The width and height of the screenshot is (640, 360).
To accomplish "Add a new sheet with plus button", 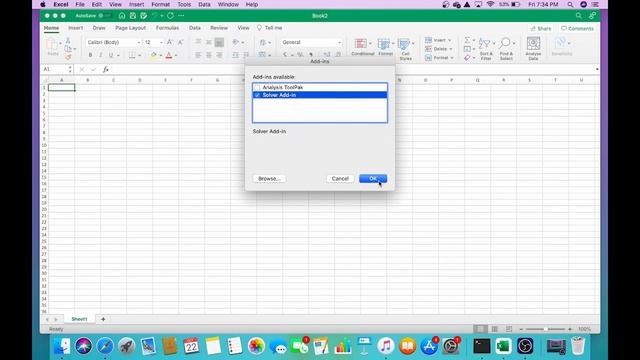I will [103, 319].
